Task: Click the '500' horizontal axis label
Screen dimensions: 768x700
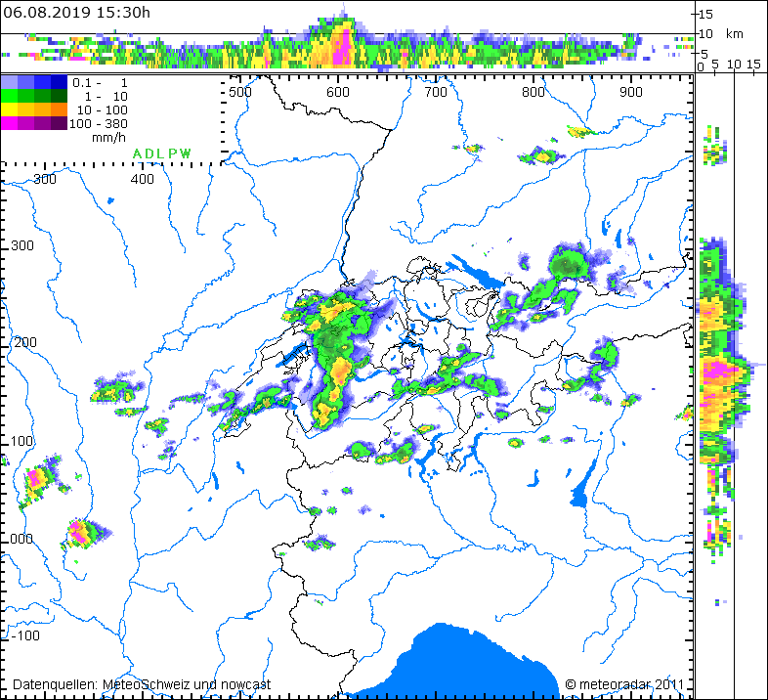Action: pos(240,92)
